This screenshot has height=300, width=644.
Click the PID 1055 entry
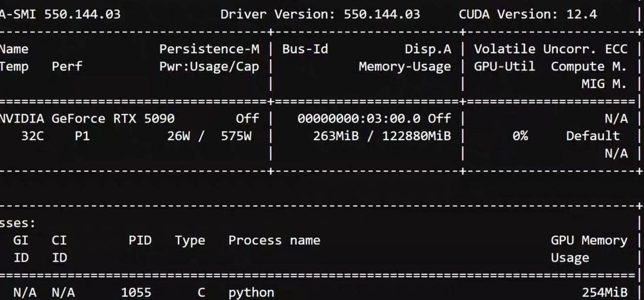point(136,292)
